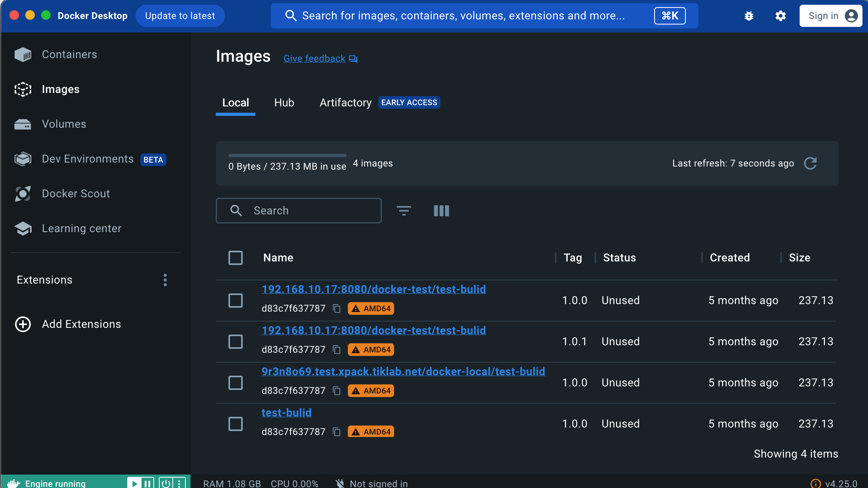Open the Extensions three-dot menu

tap(165, 280)
